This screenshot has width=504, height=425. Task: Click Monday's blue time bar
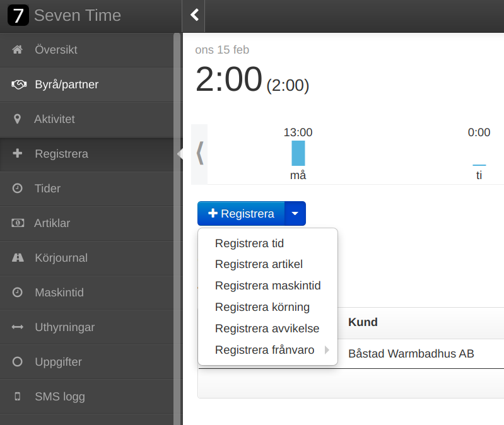(298, 153)
